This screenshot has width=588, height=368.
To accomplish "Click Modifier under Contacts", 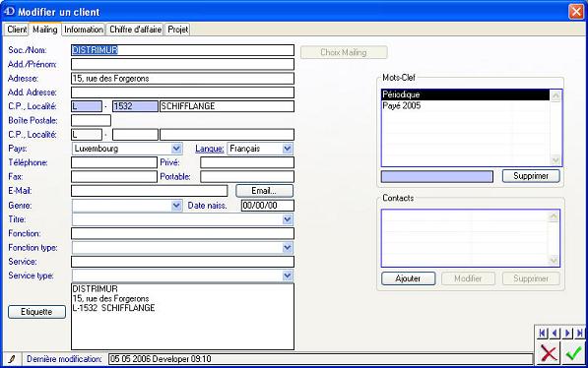I will point(468,278).
